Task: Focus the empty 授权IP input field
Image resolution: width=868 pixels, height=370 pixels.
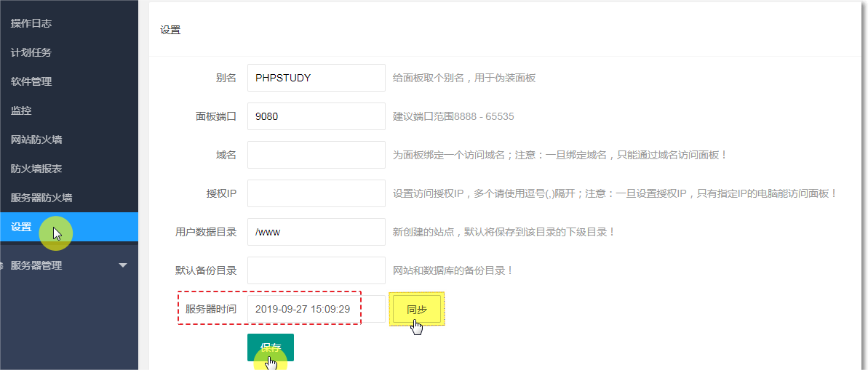Action: pos(316,193)
